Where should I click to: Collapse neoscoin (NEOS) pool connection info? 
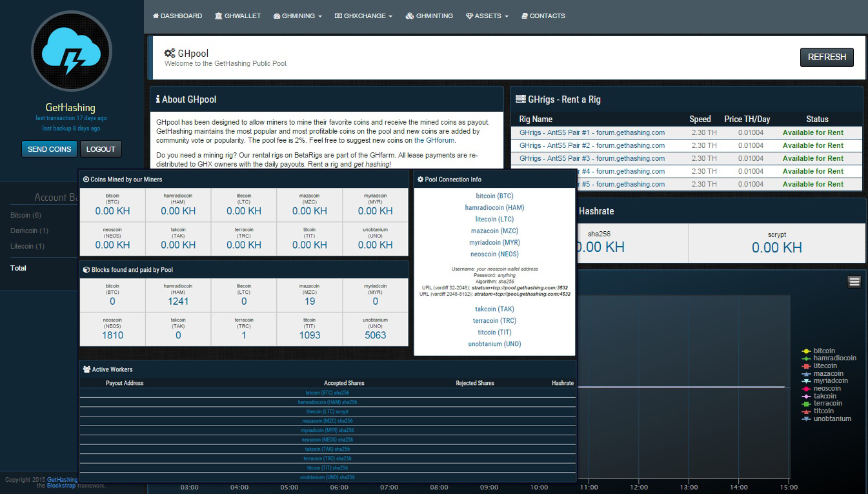coord(494,254)
